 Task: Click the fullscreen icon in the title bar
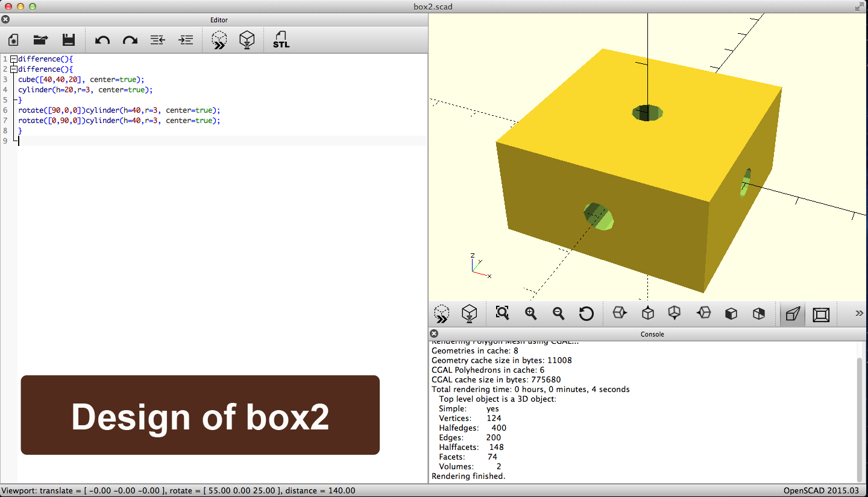(x=859, y=7)
